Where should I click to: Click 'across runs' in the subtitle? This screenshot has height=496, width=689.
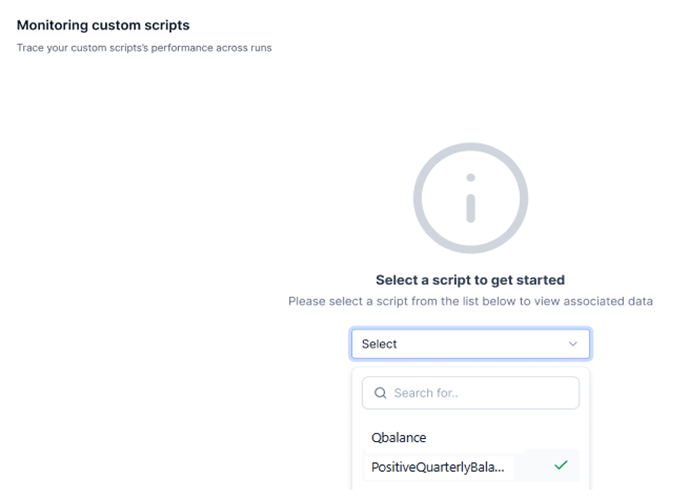pyautogui.click(x=246, y=47)
